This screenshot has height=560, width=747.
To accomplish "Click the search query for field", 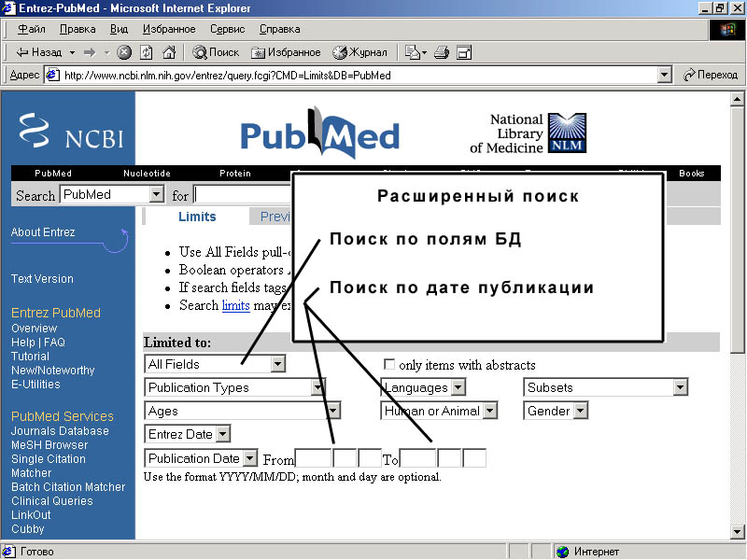I will pos(242,194).
